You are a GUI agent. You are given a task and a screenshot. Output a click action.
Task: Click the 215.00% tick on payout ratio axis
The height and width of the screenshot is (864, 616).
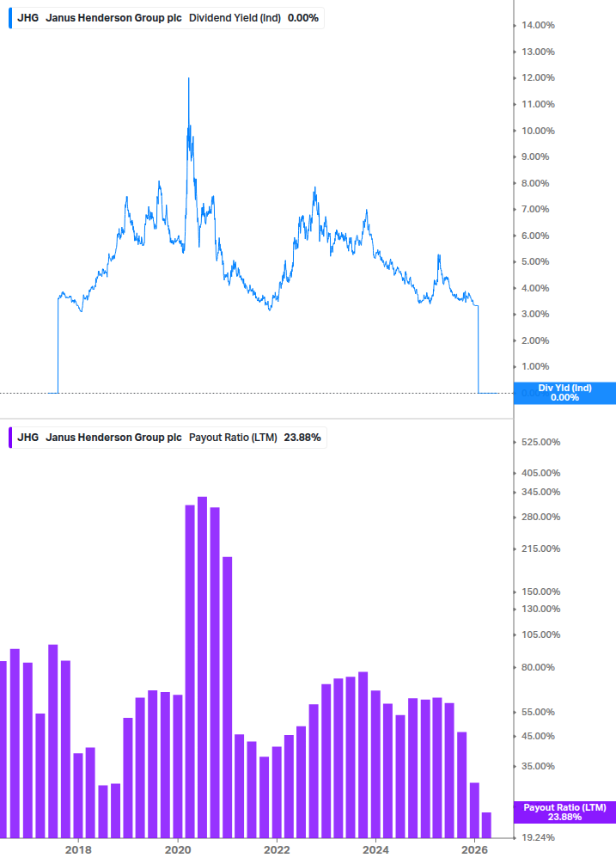pos(540,548)
